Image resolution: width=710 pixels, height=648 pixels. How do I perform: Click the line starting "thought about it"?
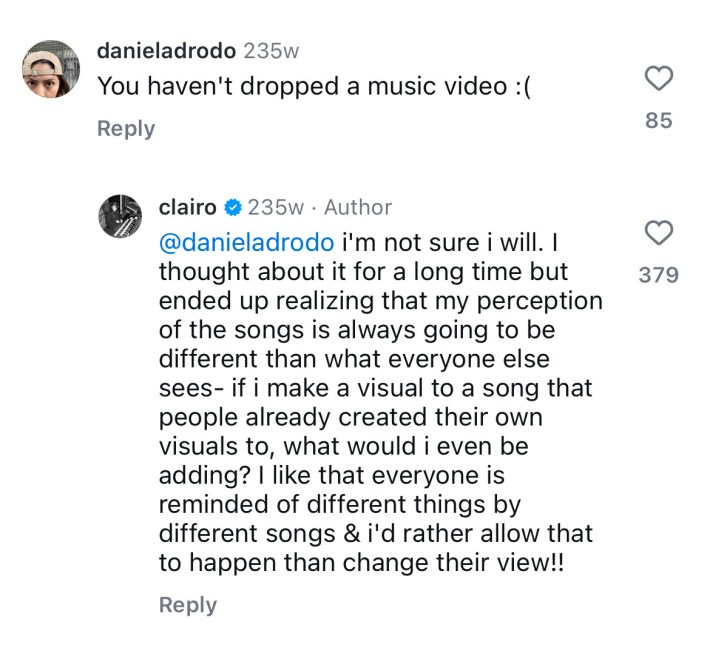point(364,272)
